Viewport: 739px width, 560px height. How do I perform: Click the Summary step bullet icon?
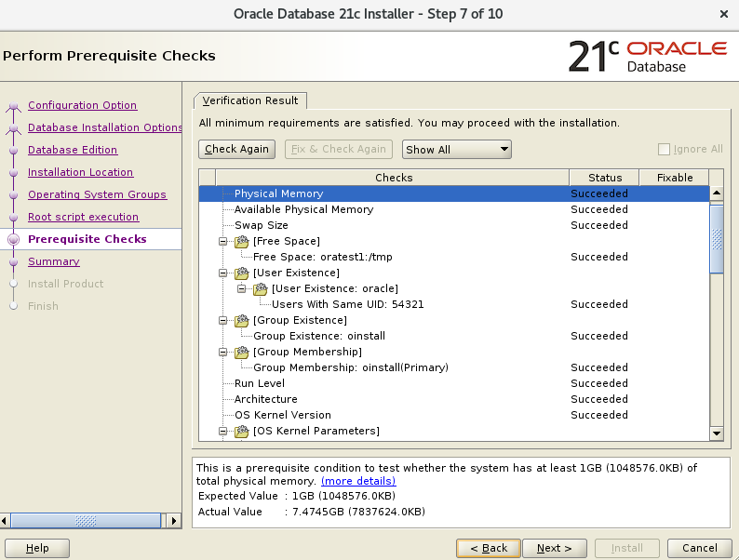[x=14, y=262]
